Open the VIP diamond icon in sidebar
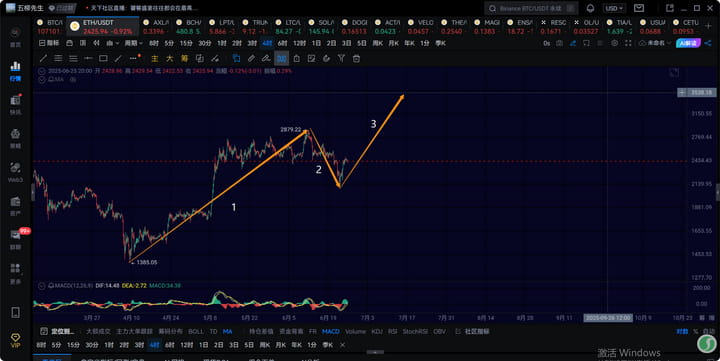The image size is (720, 361). click(15, 340)
